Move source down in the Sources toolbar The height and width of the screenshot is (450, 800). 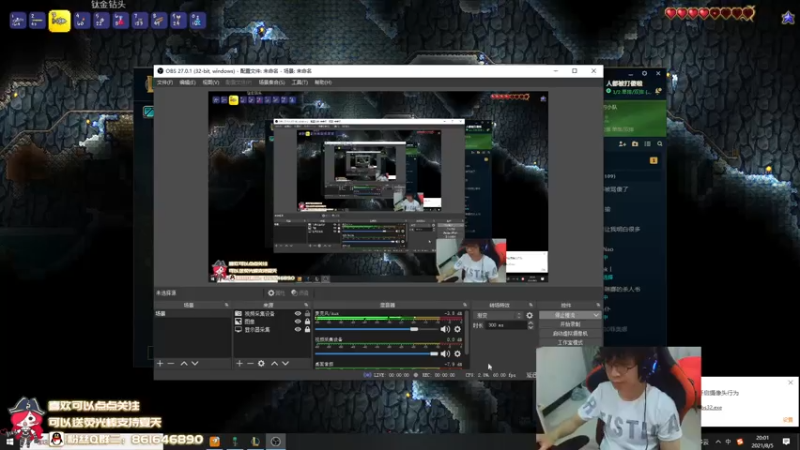(286, 363)
